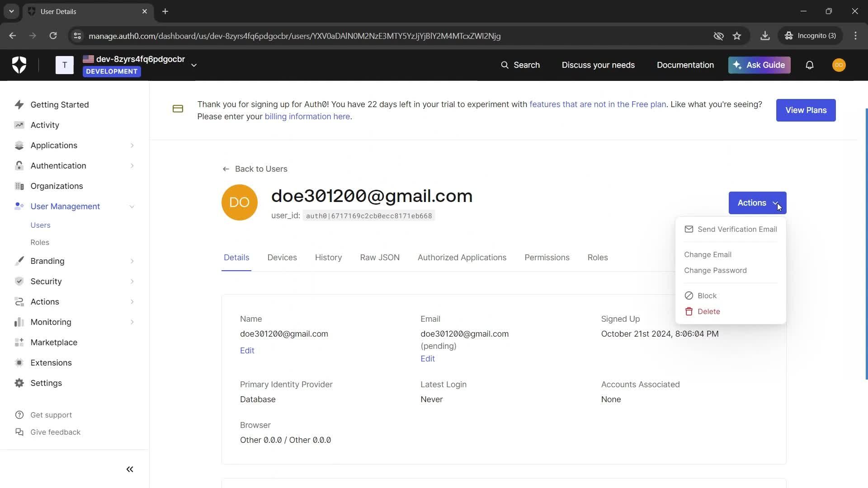The image size is (868, 488).
Task: Click the Applications layers icon
Action: pos(19,145)
